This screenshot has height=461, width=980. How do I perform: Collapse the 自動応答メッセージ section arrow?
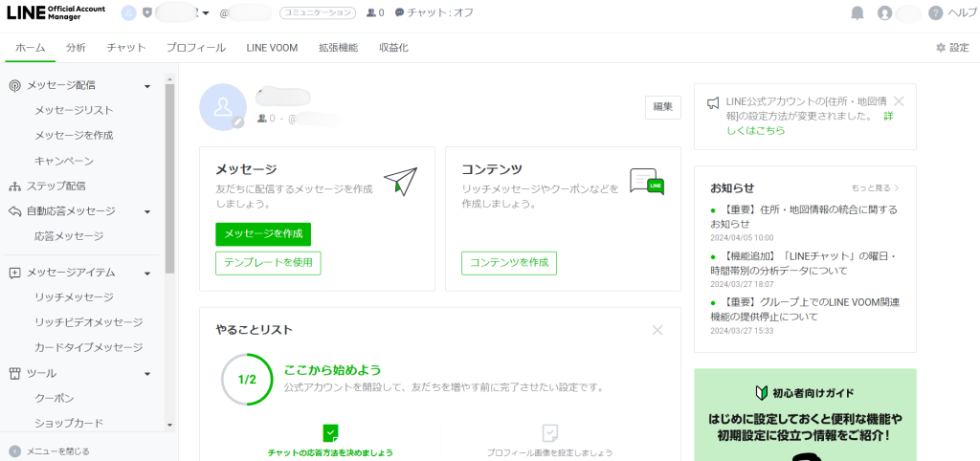pyautogui.click(x=147, y=211)
